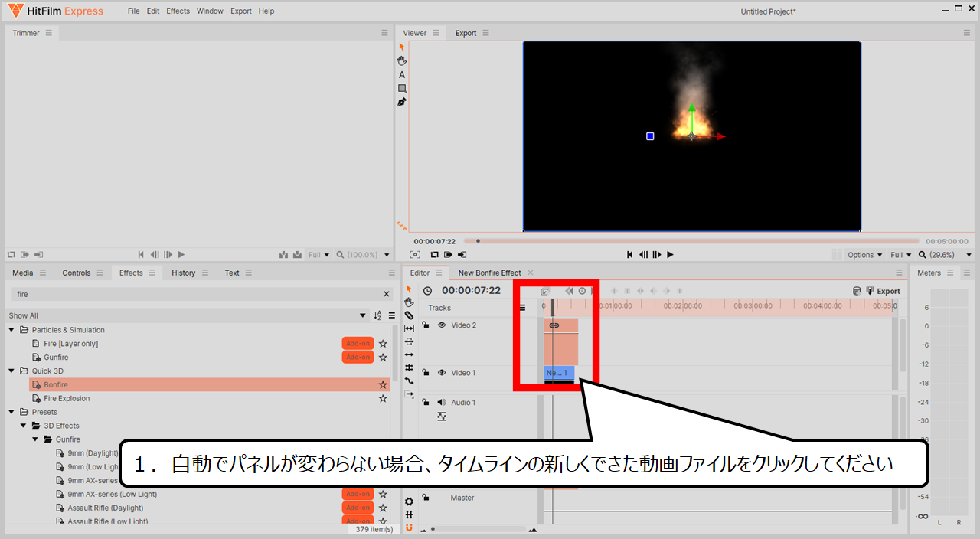Select the Fire [Layer only] effect
The image size is (980, 539).
71,344
